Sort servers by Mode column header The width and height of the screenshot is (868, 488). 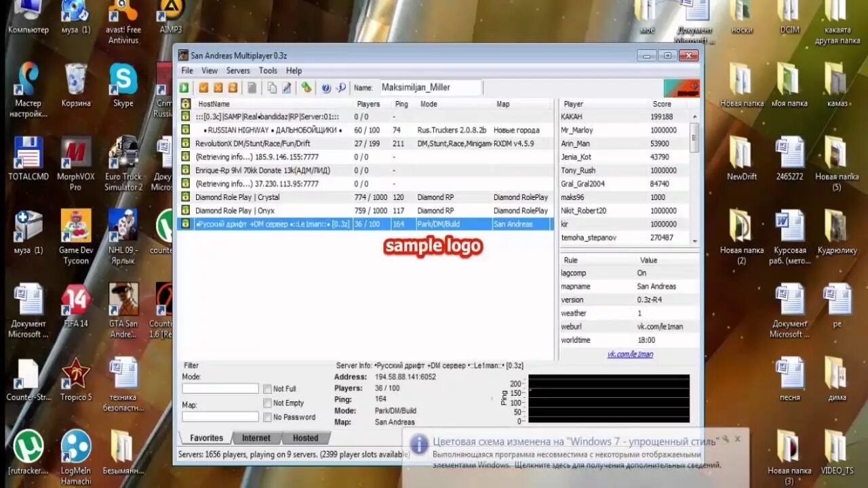(455, 104)
